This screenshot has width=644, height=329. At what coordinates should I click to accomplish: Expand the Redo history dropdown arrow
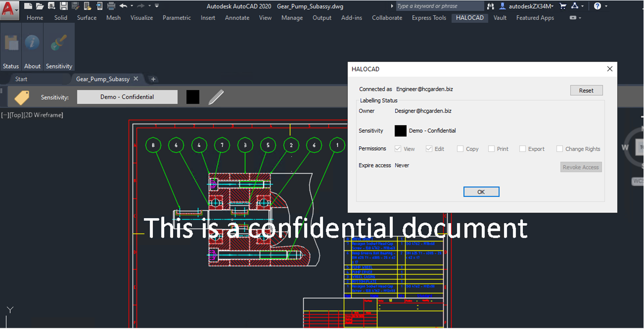149,6
